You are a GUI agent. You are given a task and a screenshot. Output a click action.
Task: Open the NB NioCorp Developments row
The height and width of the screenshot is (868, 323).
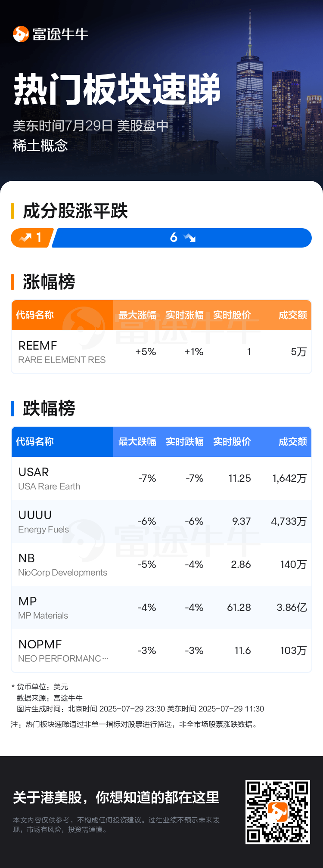point(161,564)
